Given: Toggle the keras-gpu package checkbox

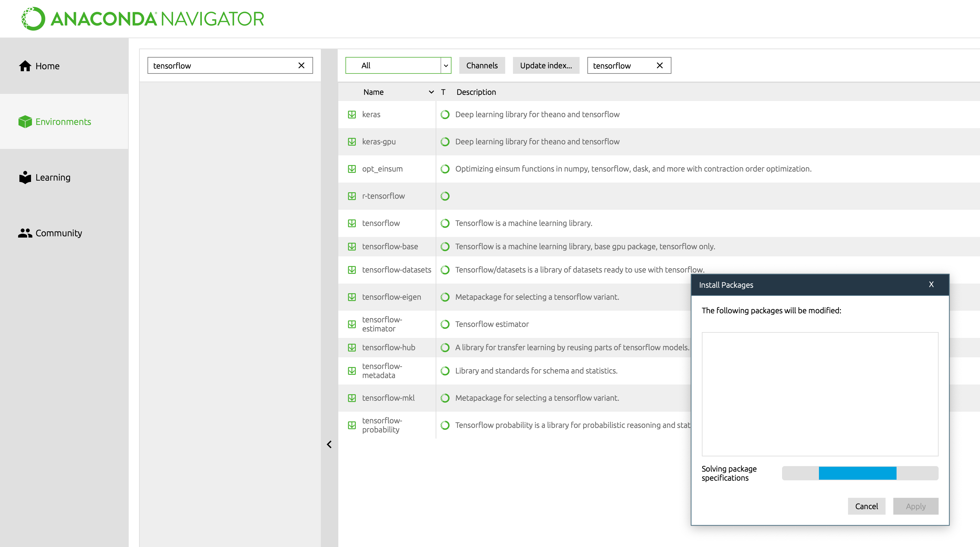Looking at the screenshot, I should 352,141.
